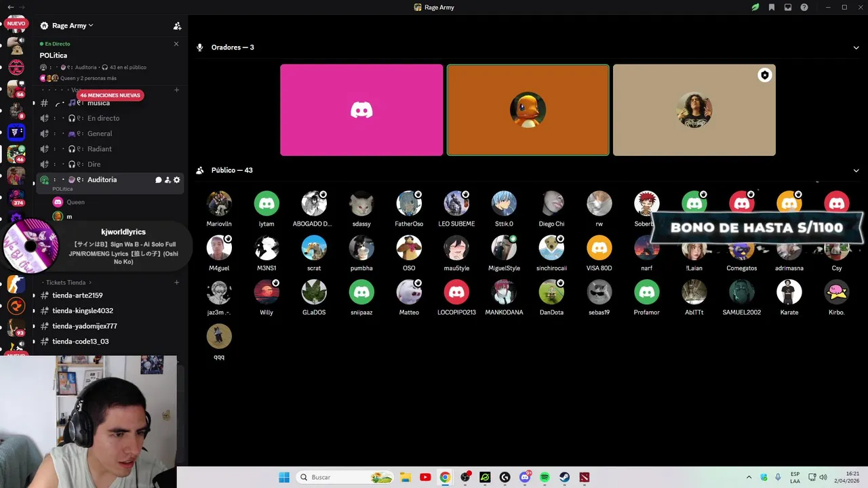Click invite icon on Auditoria channel row
The width and height of the screenshot is (868, 488).
coord(167,180)
